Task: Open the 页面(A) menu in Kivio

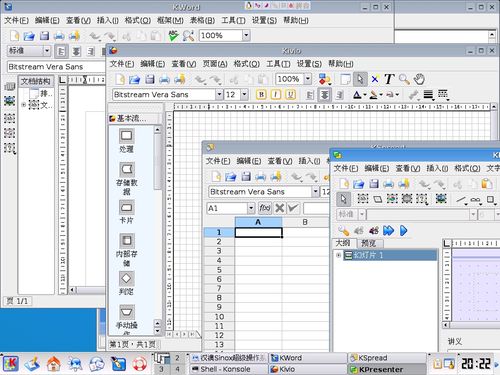Action: 215,64
